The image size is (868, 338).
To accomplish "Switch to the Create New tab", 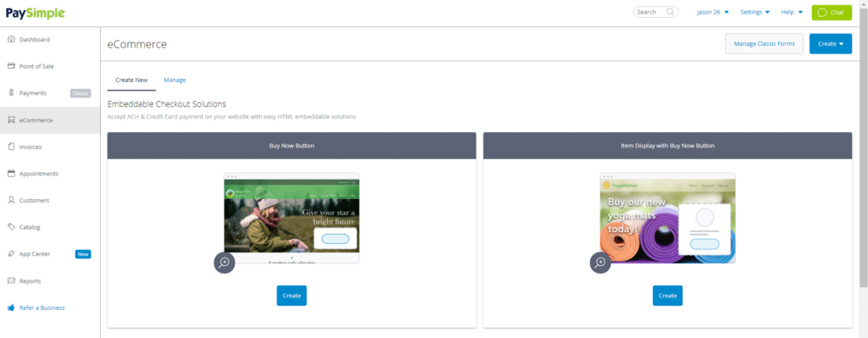I will click(131, 80).
